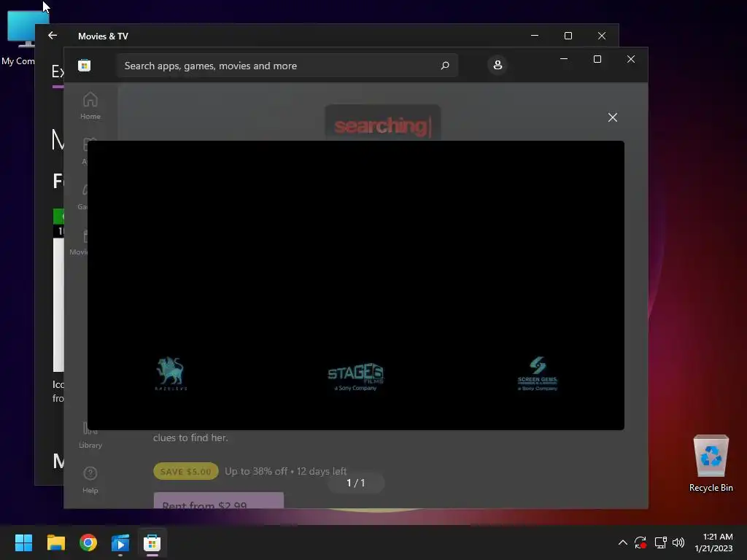Click the 'Up to 38% off' text

click(x=256, y=471)
